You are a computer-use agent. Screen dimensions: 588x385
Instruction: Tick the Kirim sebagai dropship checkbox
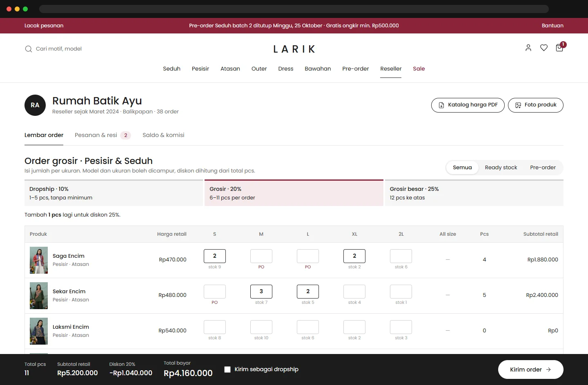point(227,370)
